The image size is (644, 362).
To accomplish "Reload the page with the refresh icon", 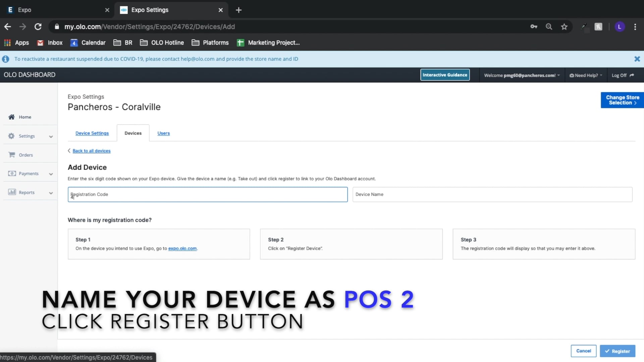I will (x=38, y=27).
